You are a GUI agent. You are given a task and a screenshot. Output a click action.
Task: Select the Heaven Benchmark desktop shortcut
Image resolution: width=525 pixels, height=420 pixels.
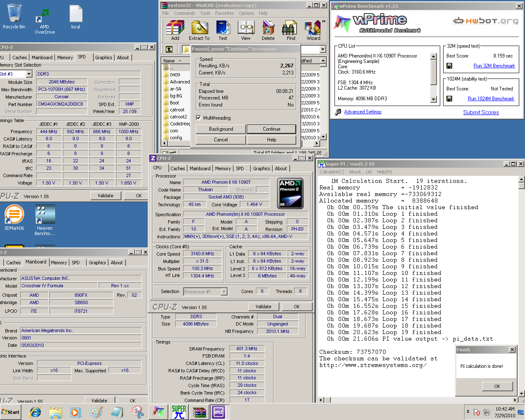click(44, 220)
